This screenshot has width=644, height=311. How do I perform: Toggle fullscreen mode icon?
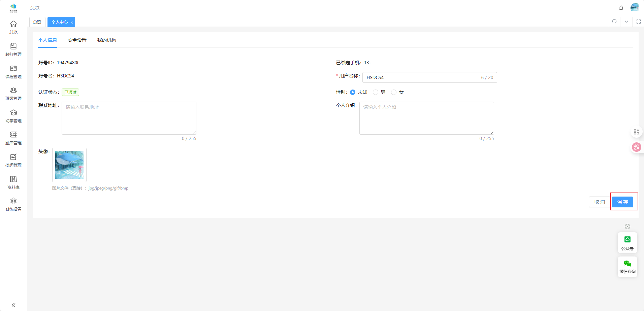(638, 22)
